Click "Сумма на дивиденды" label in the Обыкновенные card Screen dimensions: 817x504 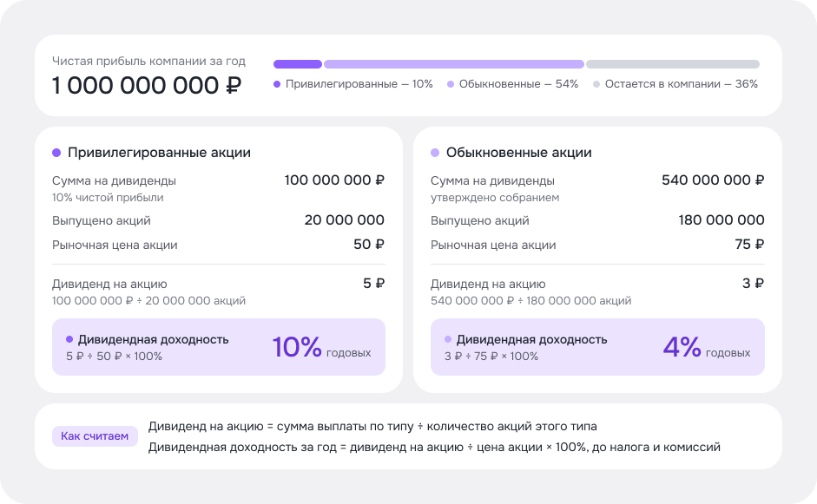(x=492, y=181)
